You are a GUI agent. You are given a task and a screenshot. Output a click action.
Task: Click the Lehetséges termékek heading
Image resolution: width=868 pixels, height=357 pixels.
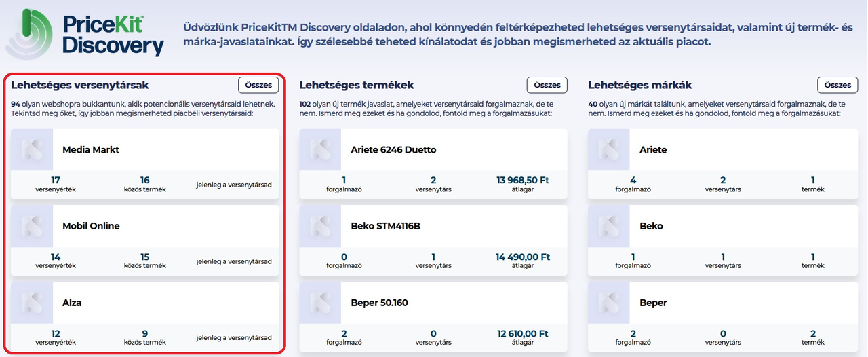pyautogui.click(x=357, y=85)
